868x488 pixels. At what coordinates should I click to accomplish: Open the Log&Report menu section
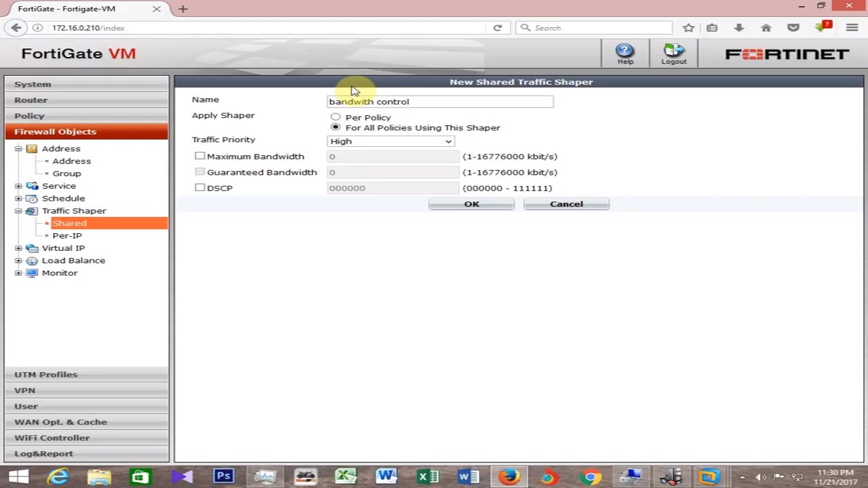click(86, 453)
